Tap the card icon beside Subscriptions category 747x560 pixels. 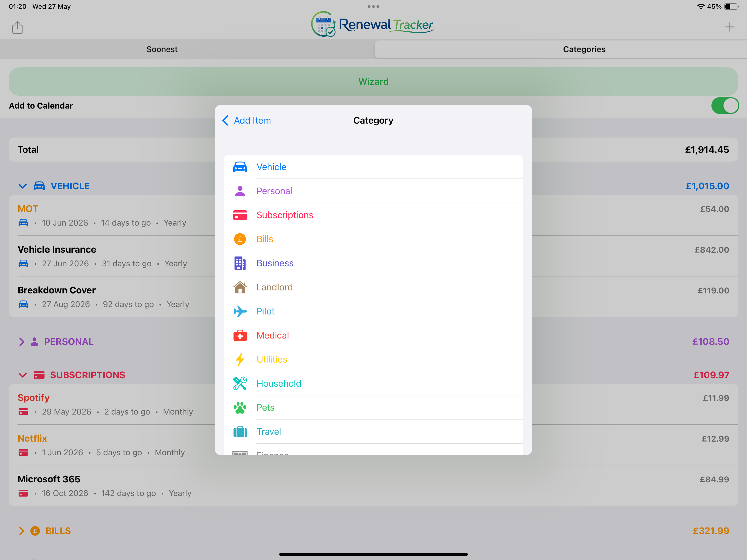pos(240,215)
